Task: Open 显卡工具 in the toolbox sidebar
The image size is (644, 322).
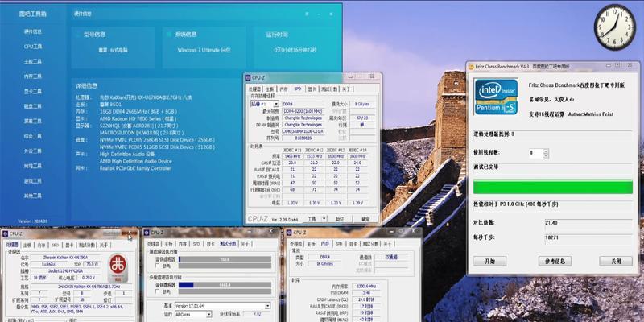Action: [32, 91]
